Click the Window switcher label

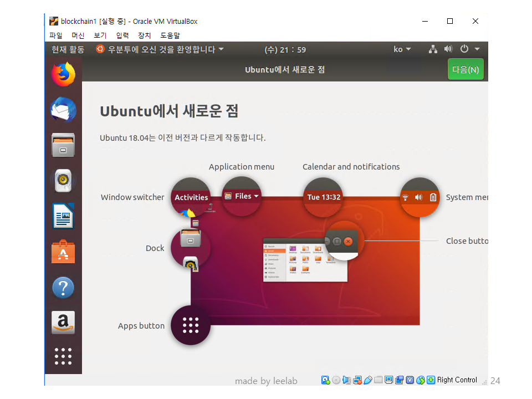(132, 197)
